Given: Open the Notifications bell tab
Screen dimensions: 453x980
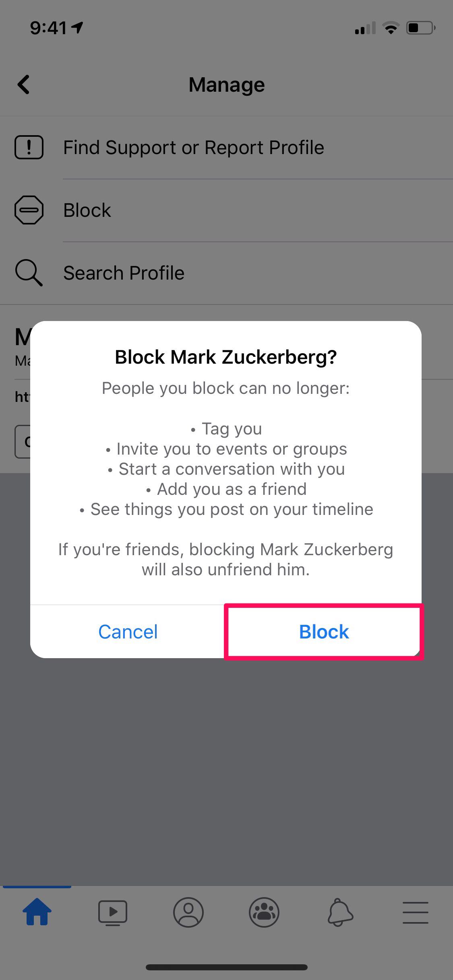Looking at the screenshot, I should coord(340,912).
